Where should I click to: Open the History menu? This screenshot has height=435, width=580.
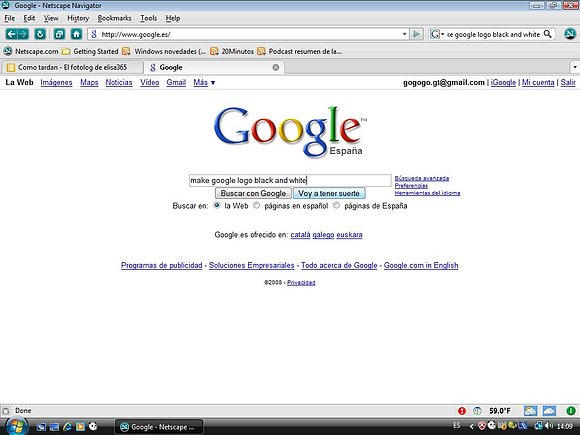tap(78, 18)
